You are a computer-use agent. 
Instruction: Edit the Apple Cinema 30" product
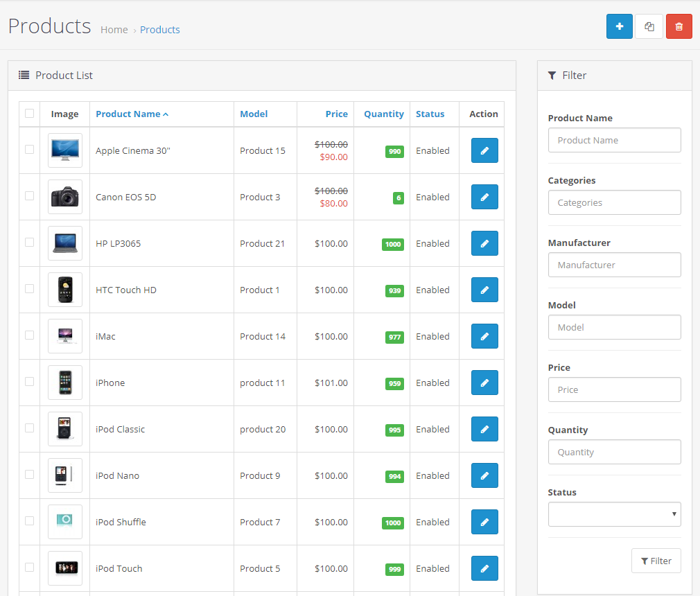coord(484,150)
